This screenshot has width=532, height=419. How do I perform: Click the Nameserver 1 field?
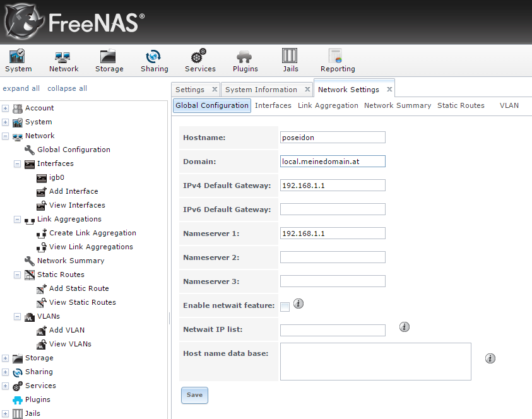[x=333, y=233]
